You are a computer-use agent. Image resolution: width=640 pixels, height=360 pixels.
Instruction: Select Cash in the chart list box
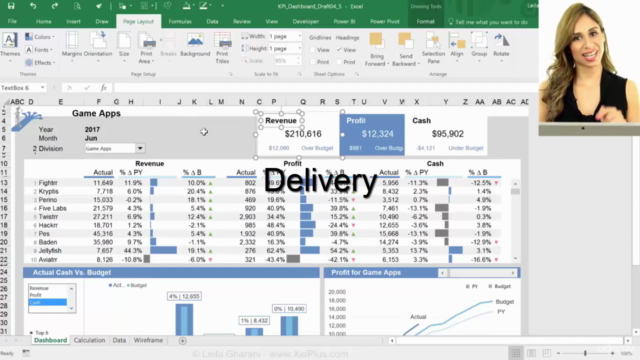[47, 302]
